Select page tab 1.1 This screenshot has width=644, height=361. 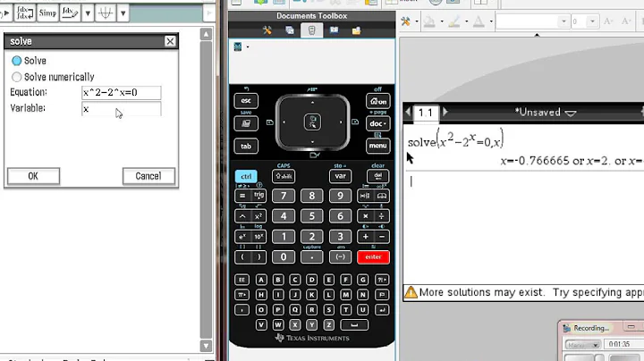pyautogui.click(x=426, y=113)
